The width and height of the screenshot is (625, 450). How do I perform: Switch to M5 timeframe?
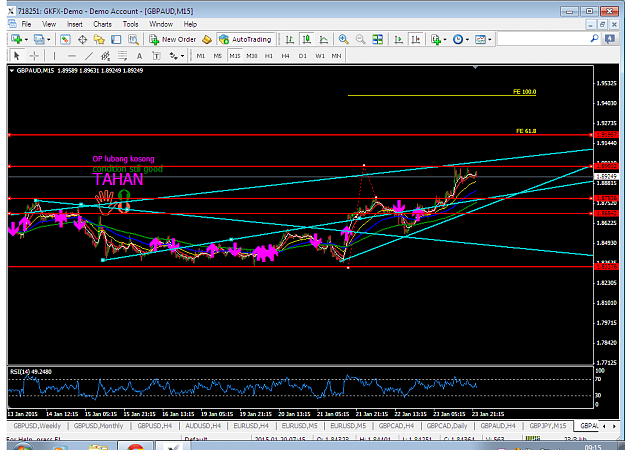coord(218,56)
